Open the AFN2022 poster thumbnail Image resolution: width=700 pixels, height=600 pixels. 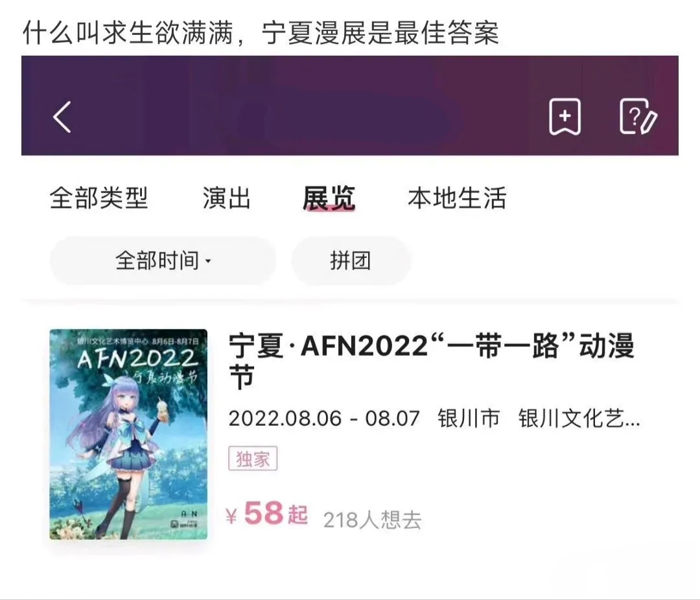128,434
